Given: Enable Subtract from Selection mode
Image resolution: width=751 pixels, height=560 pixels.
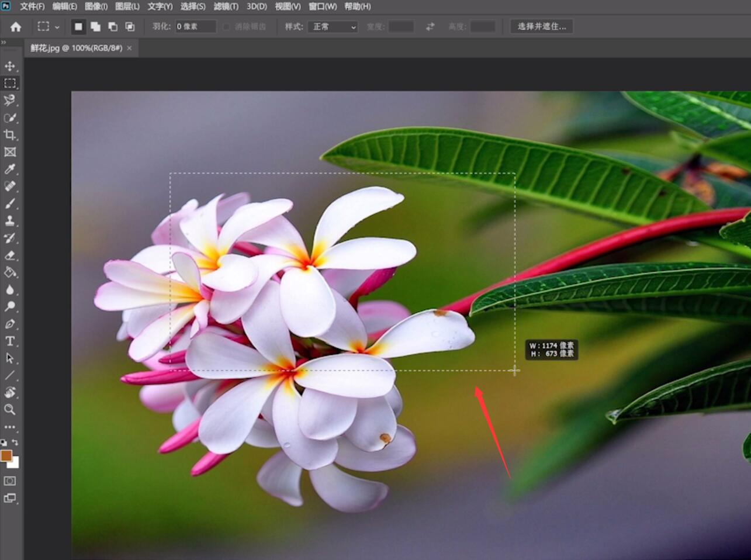Looking at the screenshot, I should tap(113, 27).
